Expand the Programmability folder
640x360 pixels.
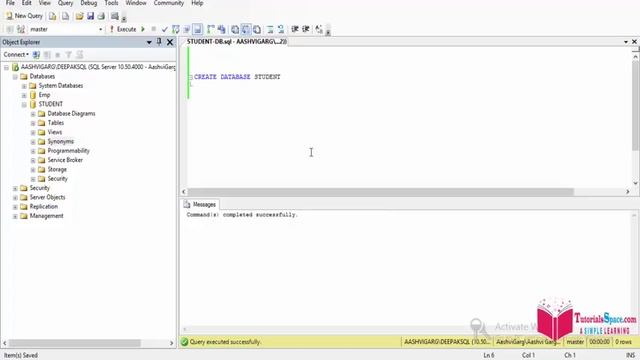pyautogui.click(x=33, y=151)
